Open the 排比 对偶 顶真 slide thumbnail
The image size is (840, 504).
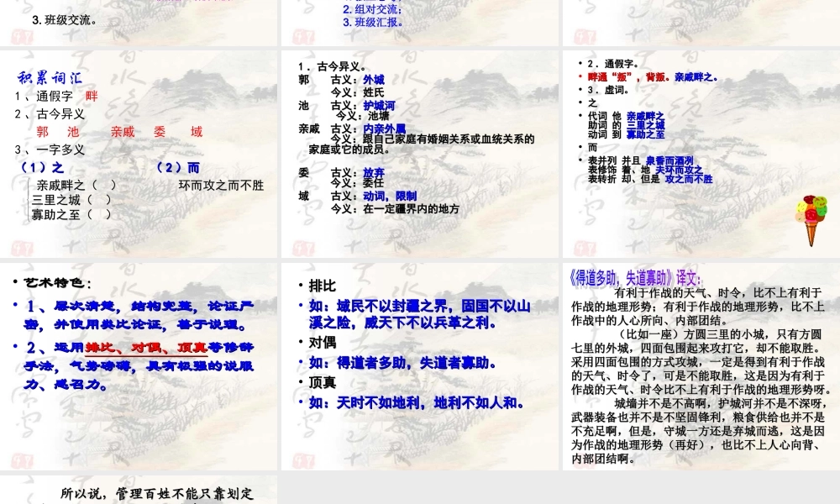420,366
